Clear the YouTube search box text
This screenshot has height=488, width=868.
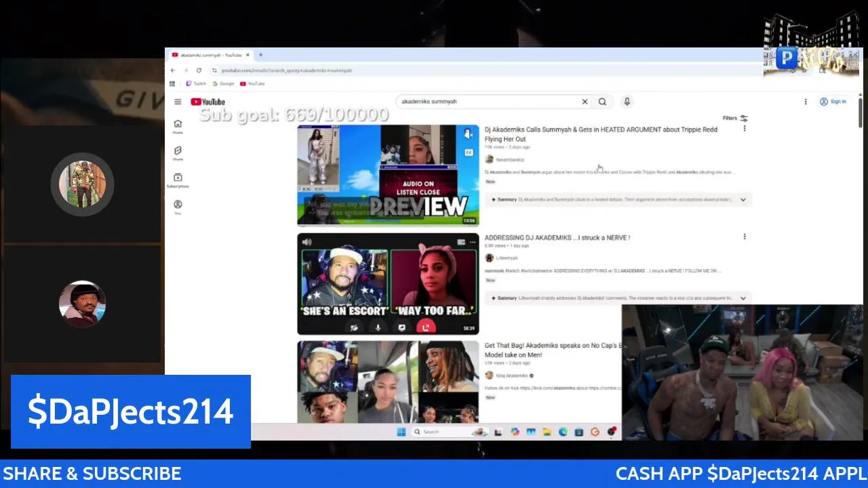(585, 102)
